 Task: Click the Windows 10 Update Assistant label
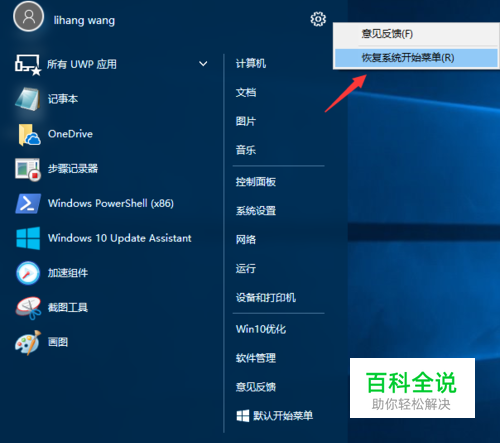coord(120,238)
